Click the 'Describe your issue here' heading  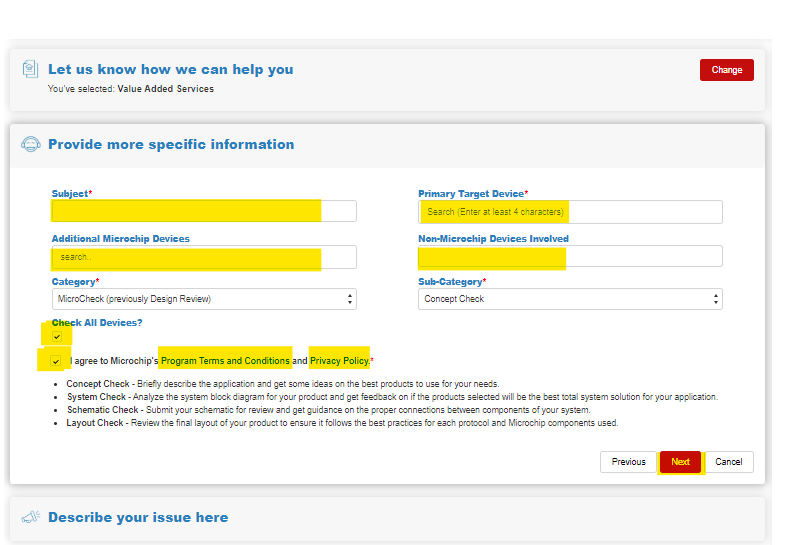click(x=138, y=518)
